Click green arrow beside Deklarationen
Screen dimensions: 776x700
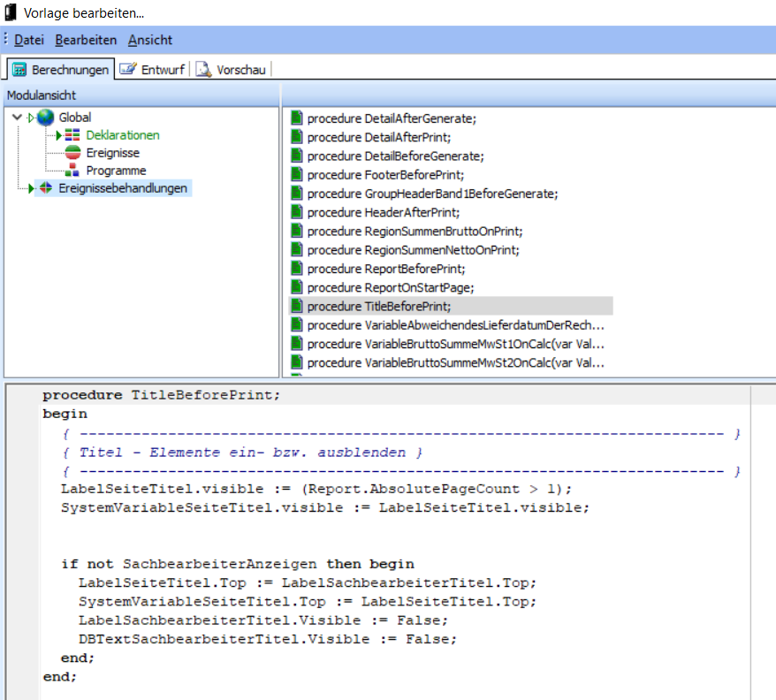coord(59,135)
